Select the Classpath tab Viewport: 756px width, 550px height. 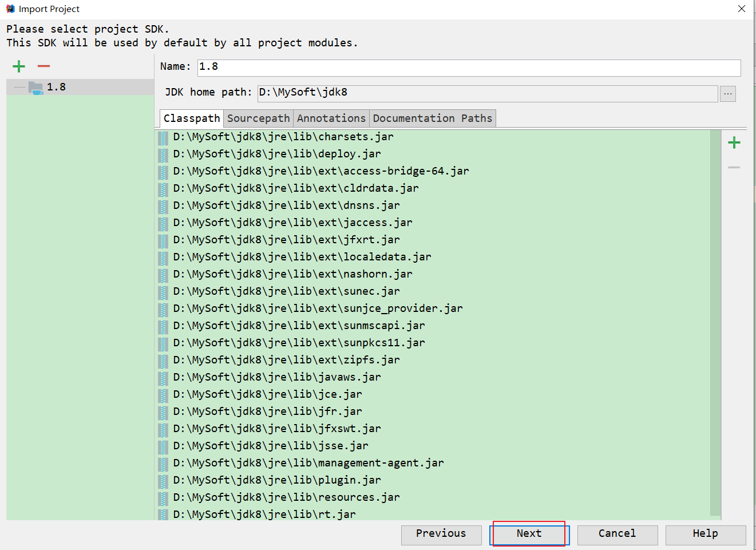(191, 118)
